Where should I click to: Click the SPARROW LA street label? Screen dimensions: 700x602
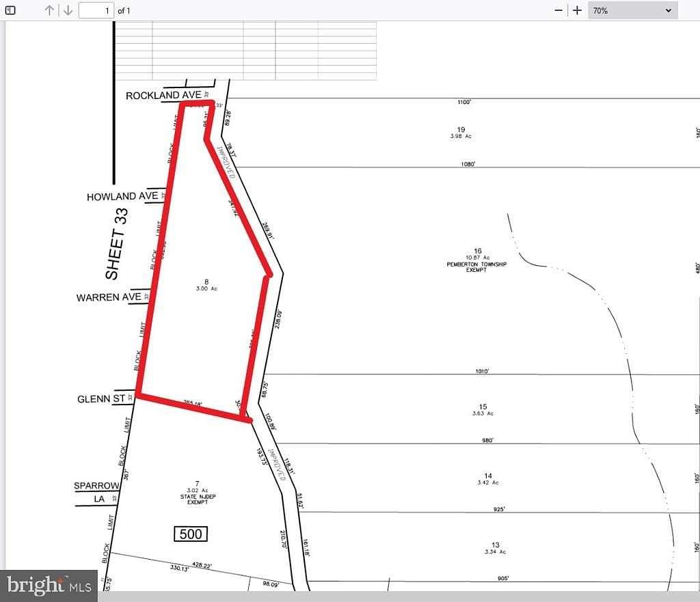96,491
